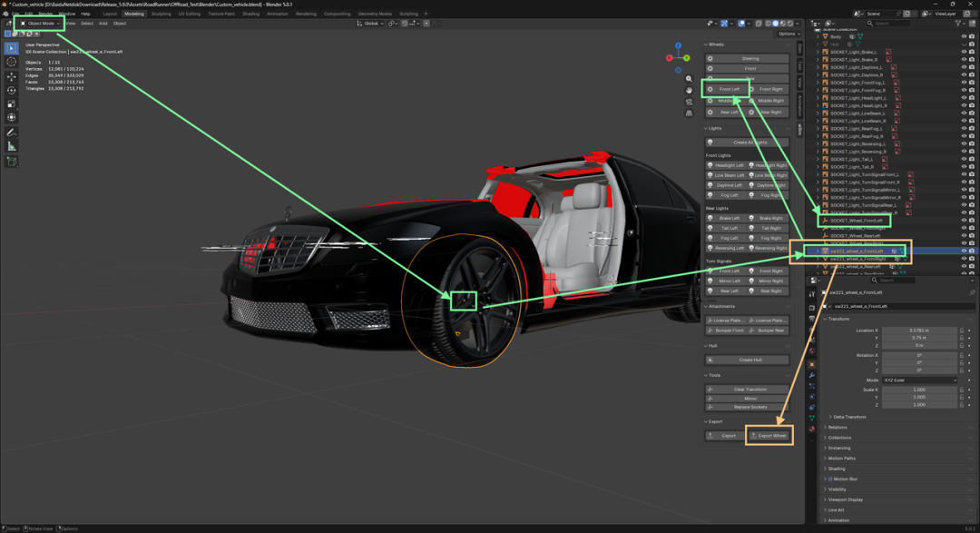Open the rotation Mode XYZ Euler dropdown
This screenshot has width=980, height=533.
(x=919, y=380)
